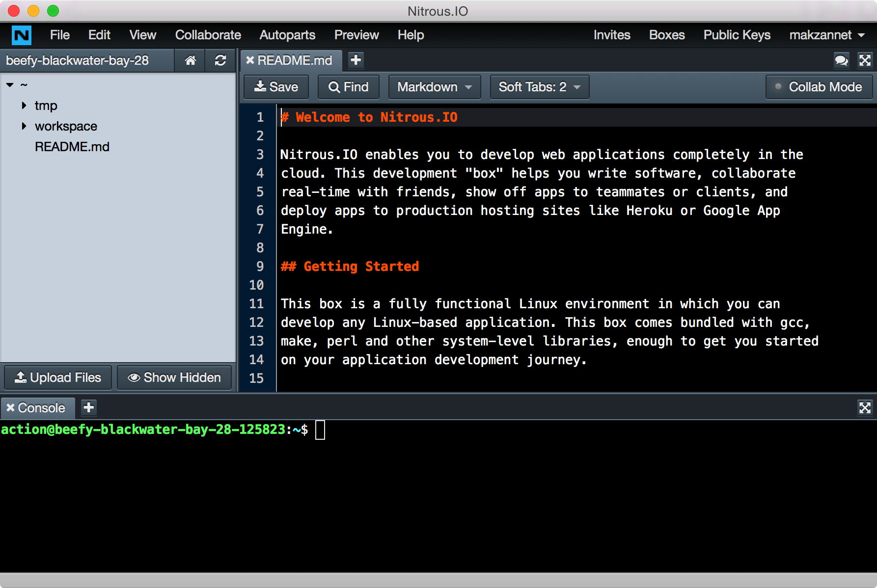The width and height of the screenshot is (877, 588).
Task: Open a new console with plus icon
Action: (88, 407)
